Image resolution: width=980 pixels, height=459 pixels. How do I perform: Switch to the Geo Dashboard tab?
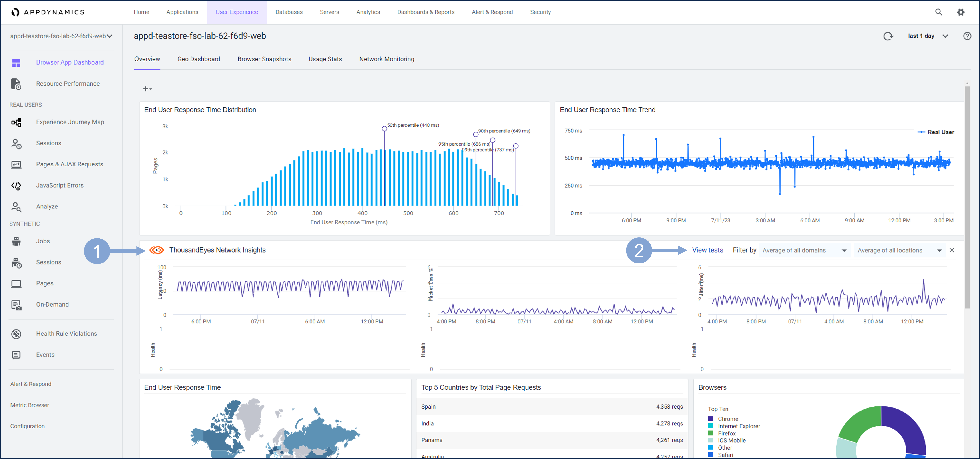(x=199, y=59)
